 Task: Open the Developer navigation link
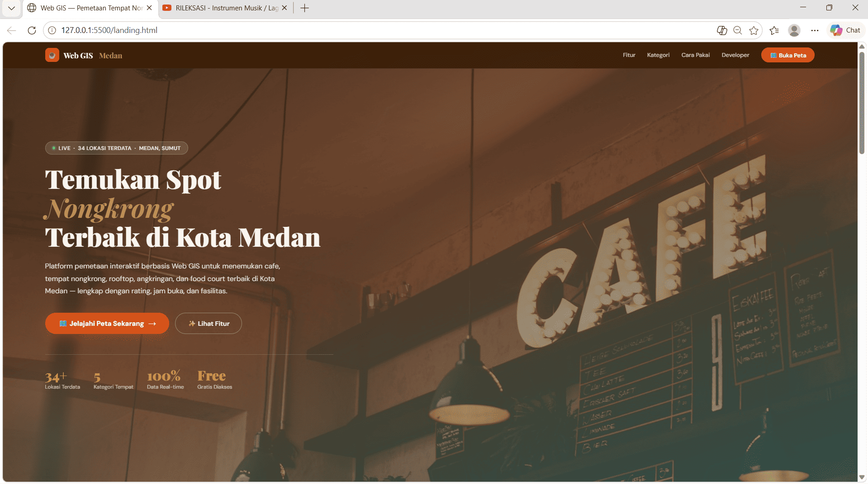pos(735,55)
